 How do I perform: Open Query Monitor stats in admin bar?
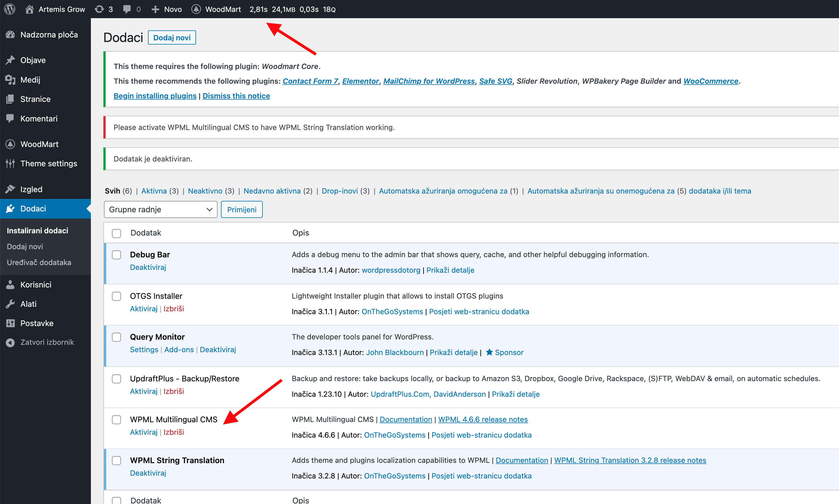pos(292,9)
